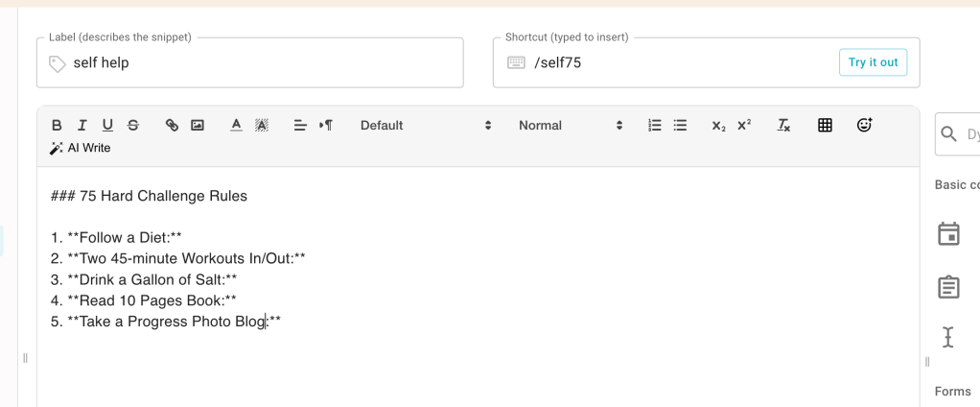Screen dimensions: 980x407
Task: Click the 'Read 10 Pages Book' line
Action: 144,300
